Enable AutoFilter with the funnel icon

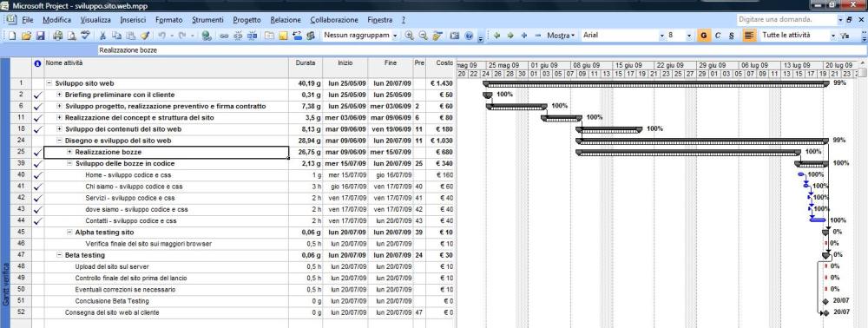click(845, 36)
